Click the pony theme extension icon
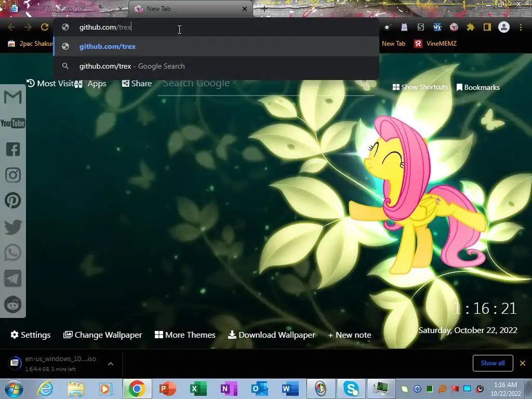 coord(454,27)
